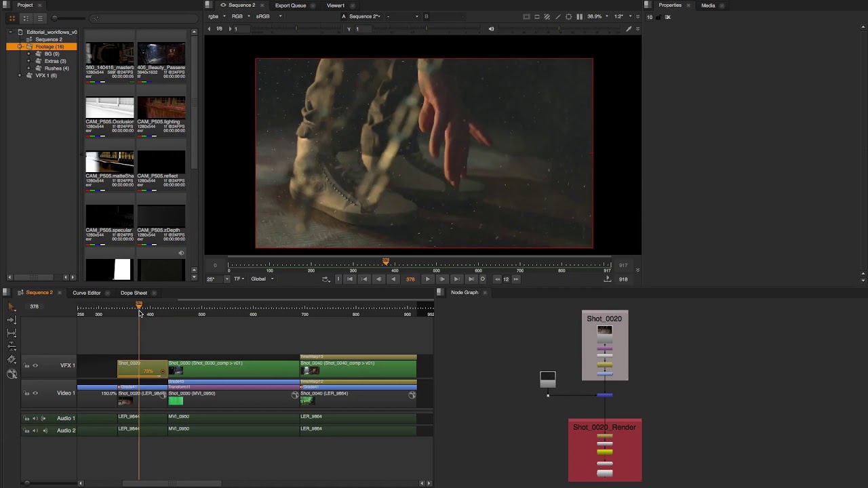Screen dimensions: 868x488
Task: Select Shot_0020 clip on VFX 1 track
Action: 142,369
